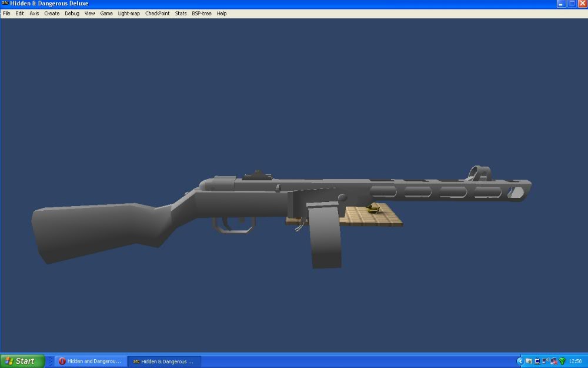Click the CheckPoint menu
588x368 pixels.
click(x=158, y=14)
